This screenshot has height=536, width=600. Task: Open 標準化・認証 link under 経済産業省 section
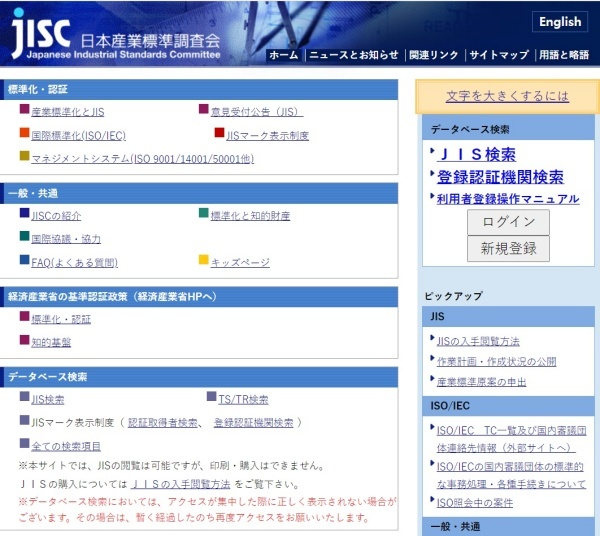tap(61, 319)
